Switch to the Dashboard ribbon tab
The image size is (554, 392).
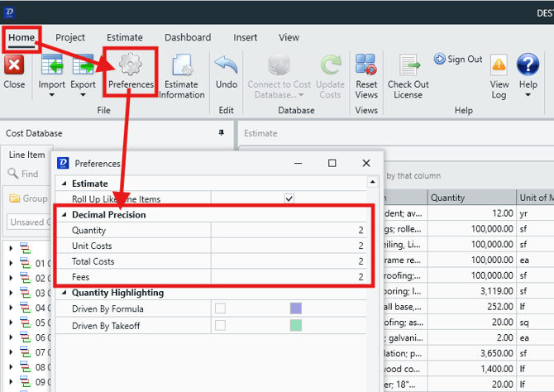pyautogui.click(x=187, y=37)
